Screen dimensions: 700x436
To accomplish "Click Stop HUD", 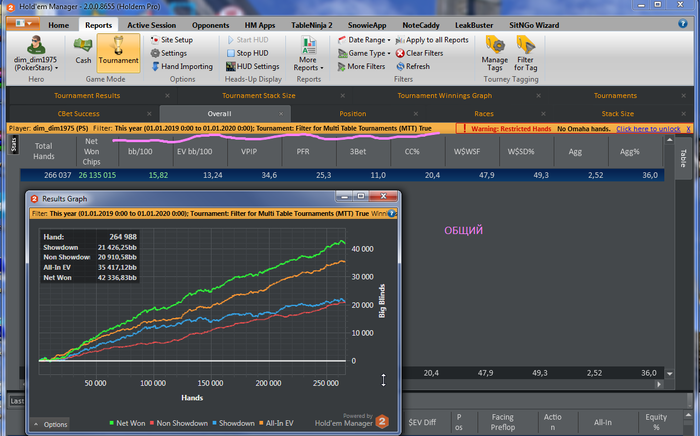I will click(x=247, y=53).
